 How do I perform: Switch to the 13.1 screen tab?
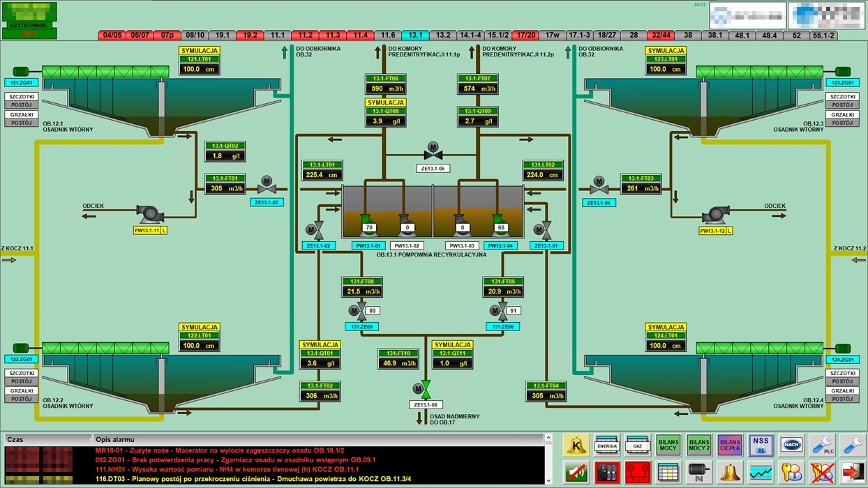(x=415, y=35)
